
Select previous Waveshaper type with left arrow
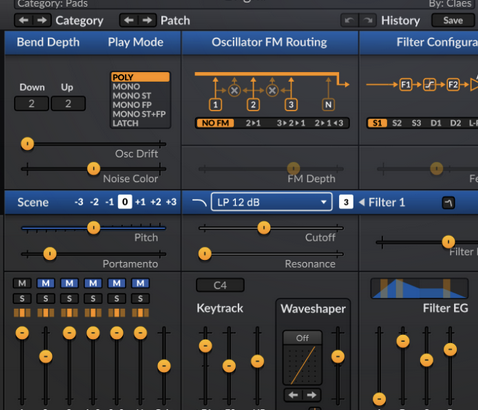293,395
